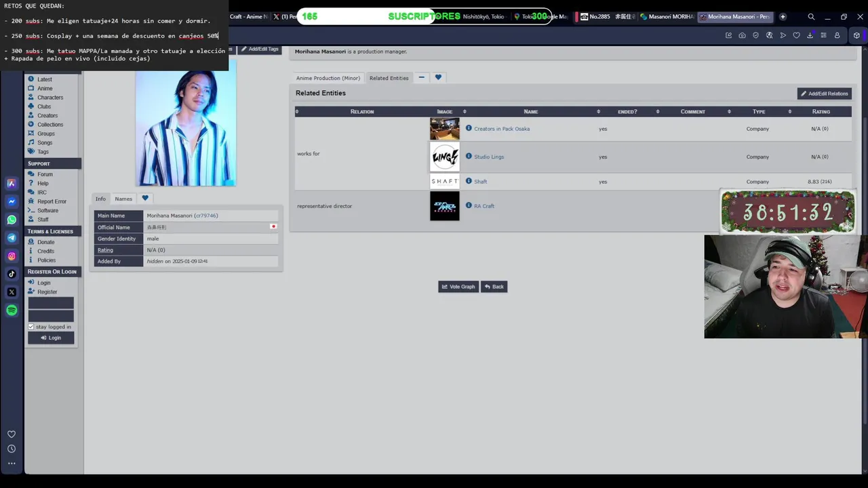Click the translate page globe icon
This screenshot has height=488, width=868.
(769, 35)
